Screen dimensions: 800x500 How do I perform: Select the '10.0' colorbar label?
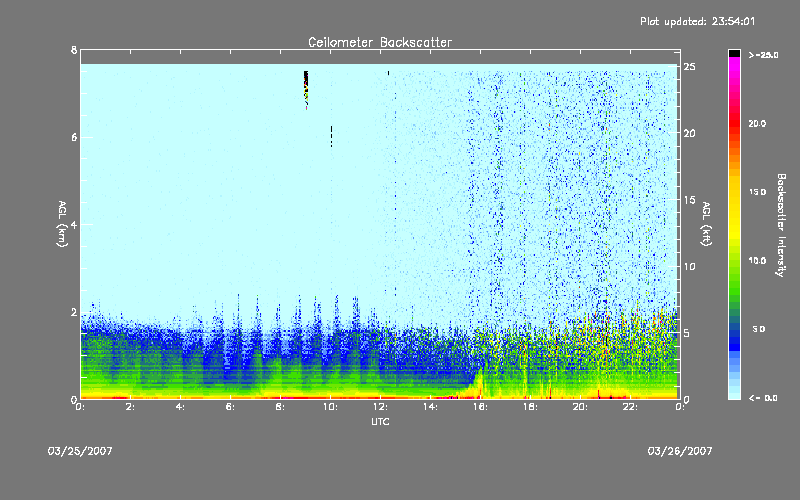(x=757, y=261)
